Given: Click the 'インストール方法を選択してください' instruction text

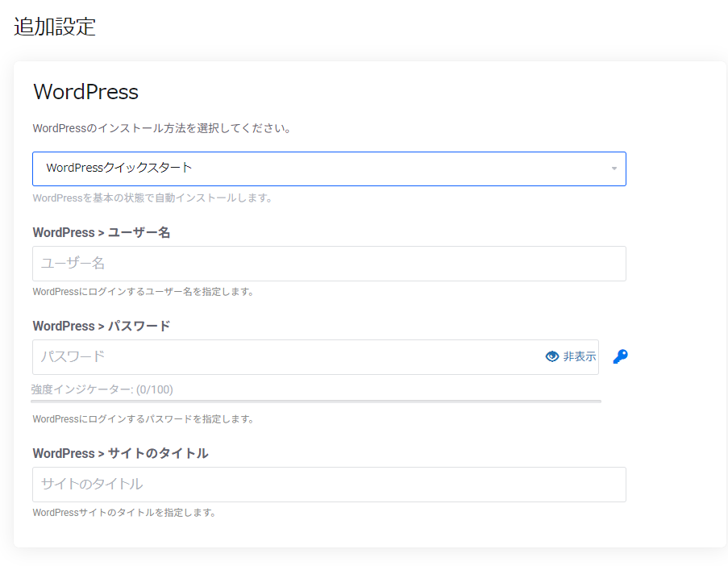Looking at the screenshot, I should point(161,128).
